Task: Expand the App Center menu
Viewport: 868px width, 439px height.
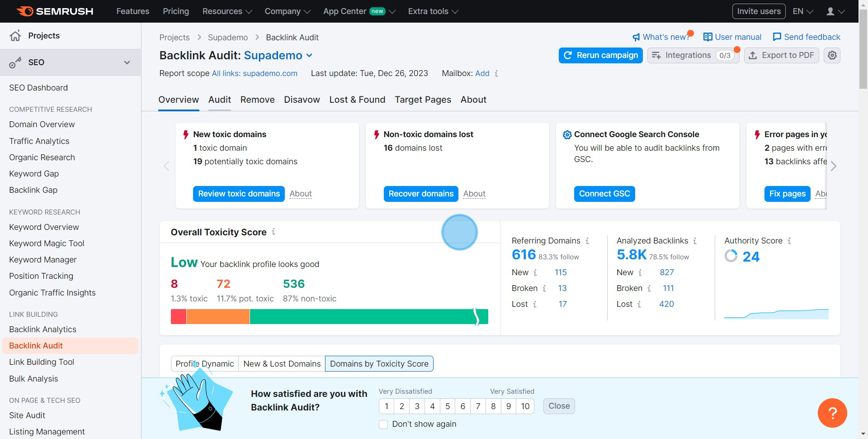Action: [x=359, y=11]
